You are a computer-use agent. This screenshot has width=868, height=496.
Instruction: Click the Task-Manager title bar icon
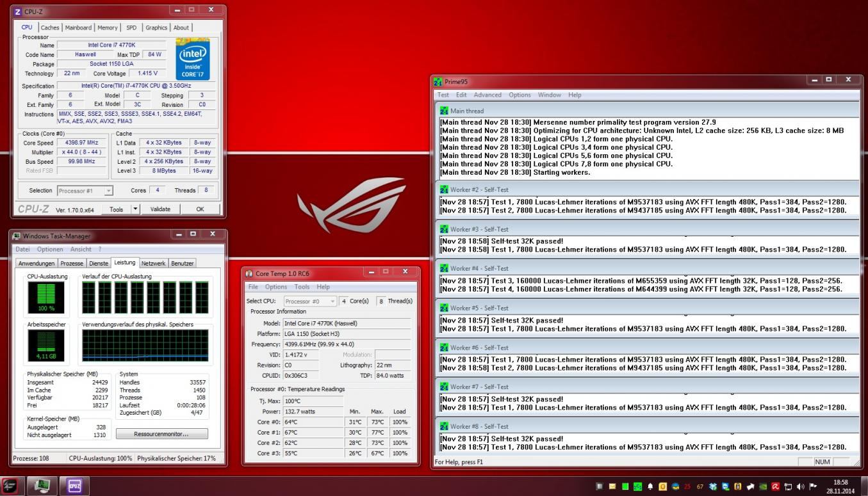click(17, 236)
